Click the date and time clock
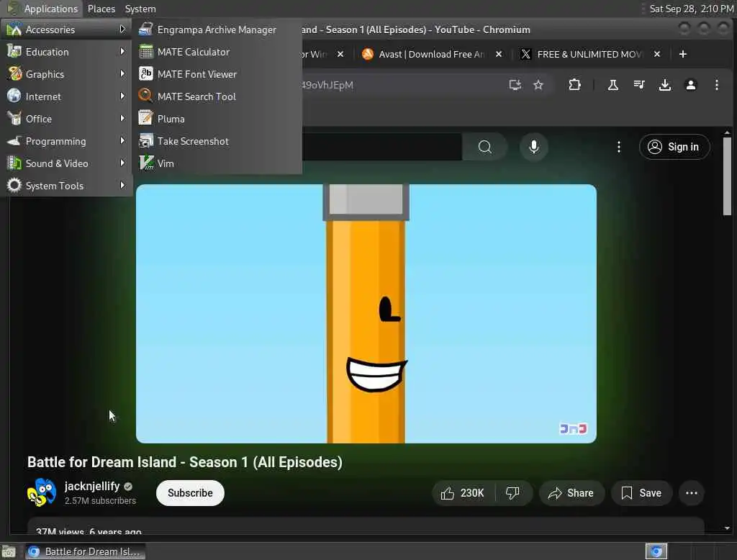The image size is (737, 560). [692, 9]
